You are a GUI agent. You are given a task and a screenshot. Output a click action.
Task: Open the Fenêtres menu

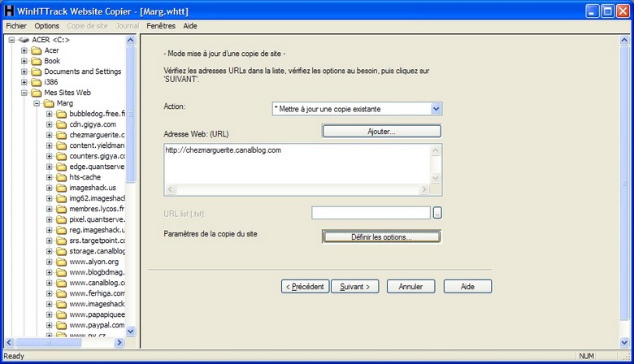[161, 26]
